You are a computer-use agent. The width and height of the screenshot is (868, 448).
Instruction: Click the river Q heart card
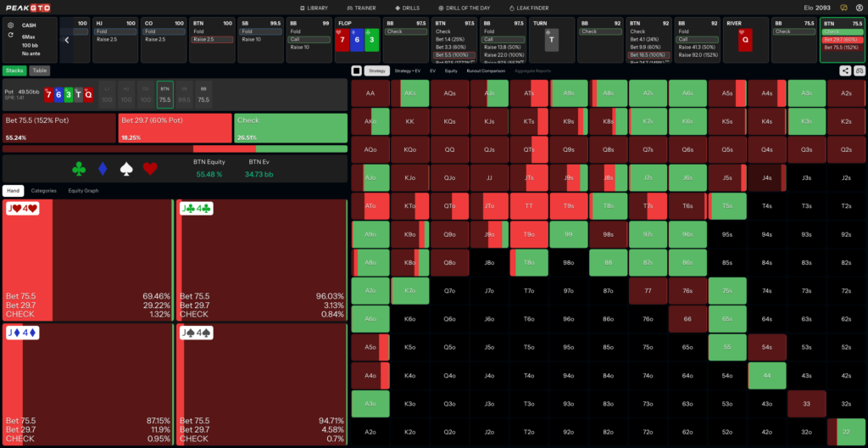(746, 40)
